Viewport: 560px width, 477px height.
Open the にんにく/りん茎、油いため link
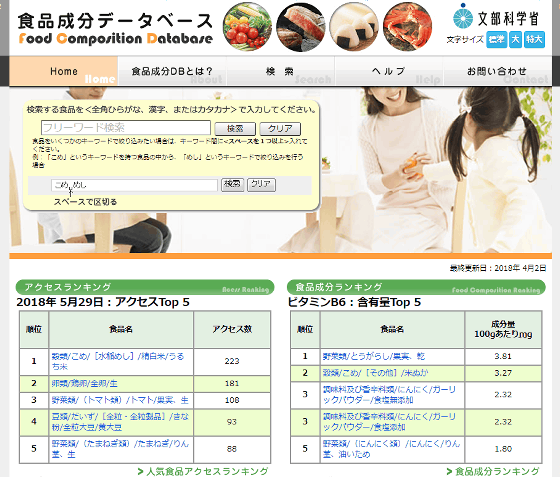(391, 449)
